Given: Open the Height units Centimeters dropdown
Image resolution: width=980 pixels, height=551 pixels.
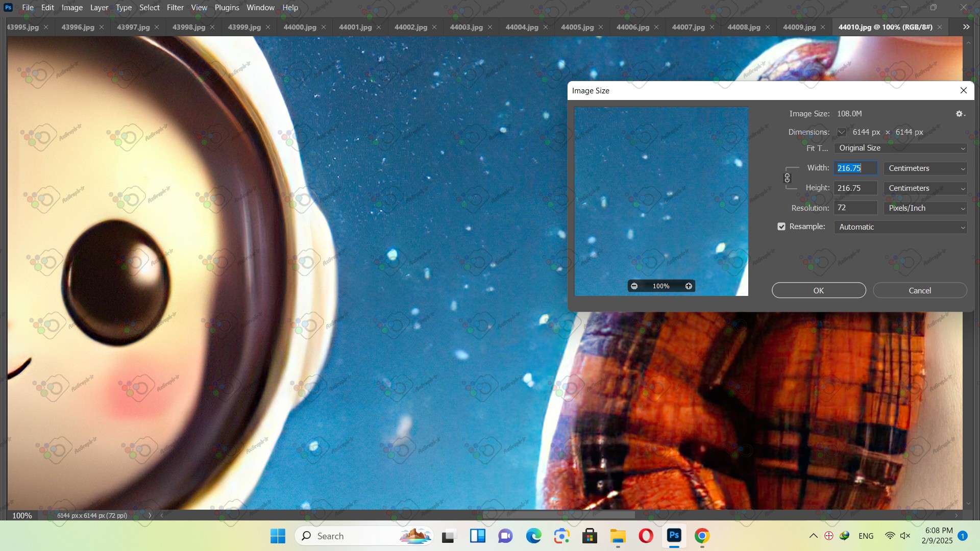Looking at the screenshot, I should (x=926, y=188).
